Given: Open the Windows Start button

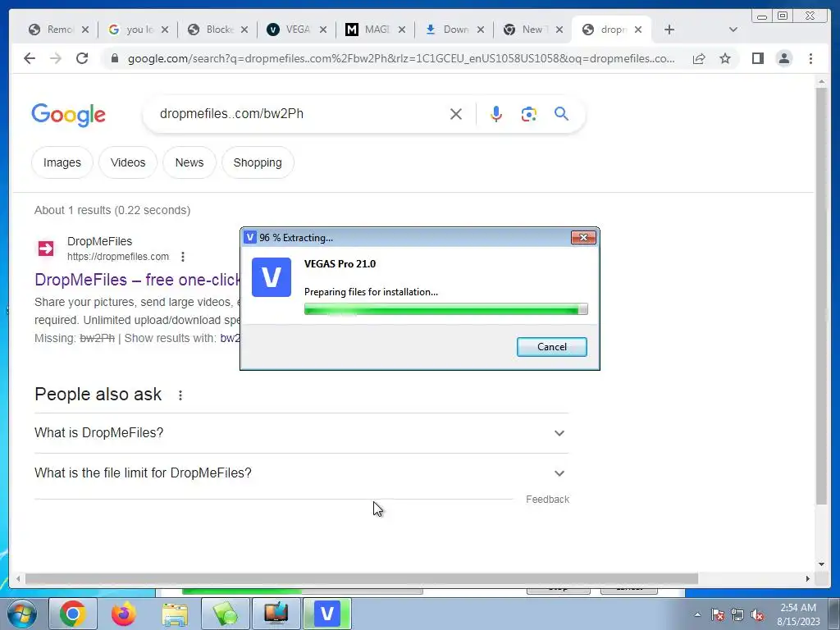Looking at the screenshot, I should pos(22,614).
